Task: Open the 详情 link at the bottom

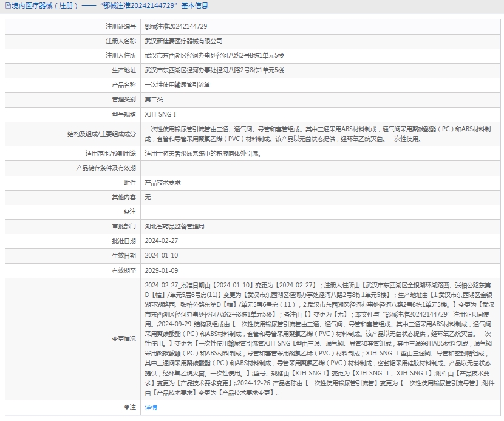Action: point(151,407)
